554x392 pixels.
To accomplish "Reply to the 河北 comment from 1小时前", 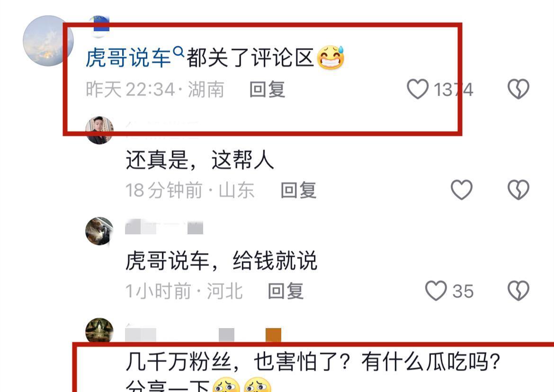I will click(x=286, y=291).
